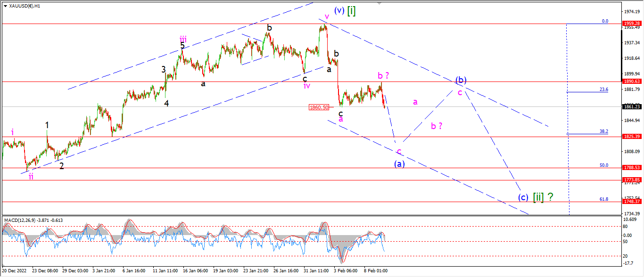This screenshot has height=277, width=644.
Task: Select the green [i] wave label
Action: click(351, 11)
